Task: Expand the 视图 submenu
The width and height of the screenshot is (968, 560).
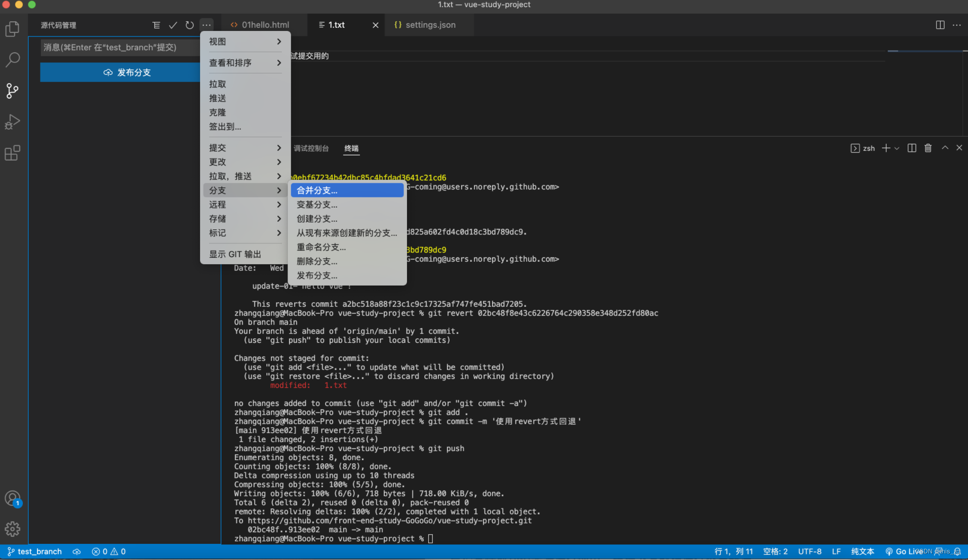Action: coord(246,42)
